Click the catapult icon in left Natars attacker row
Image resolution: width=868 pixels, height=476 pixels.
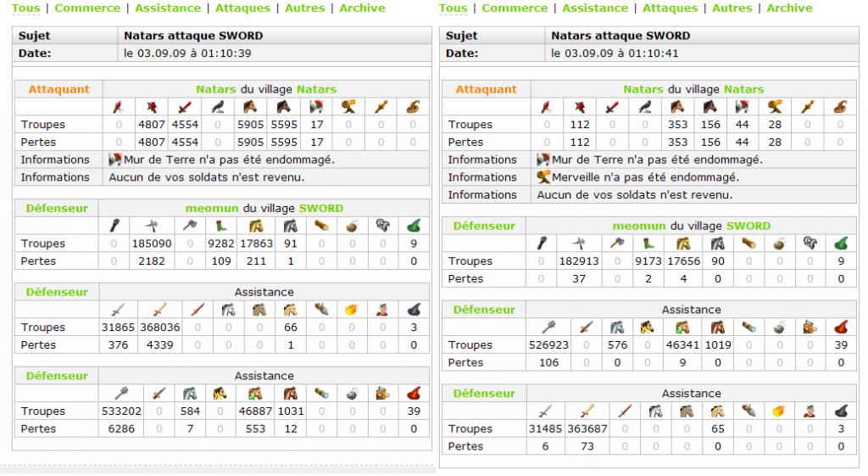pyautogui.click(x=348, y=106)
